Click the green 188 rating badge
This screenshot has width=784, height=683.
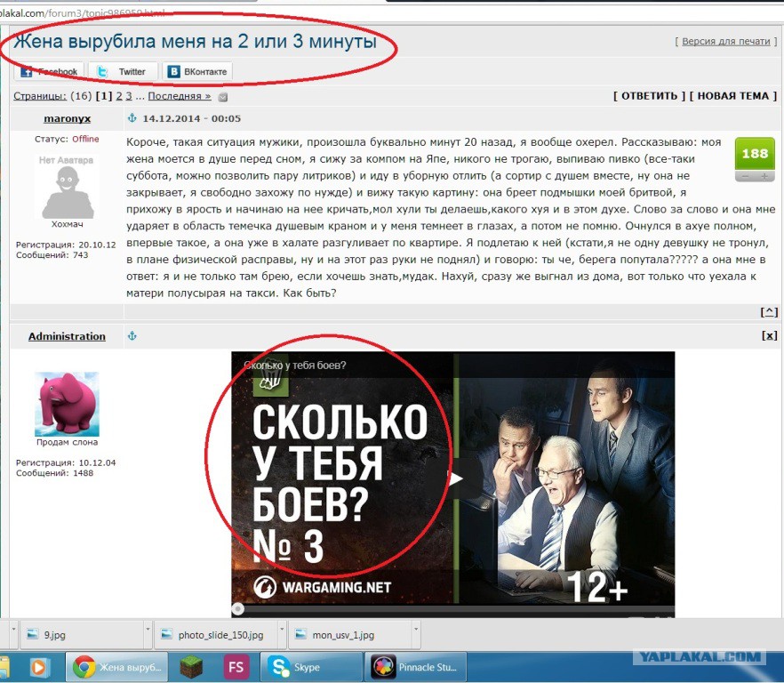(x=755, y=154)
